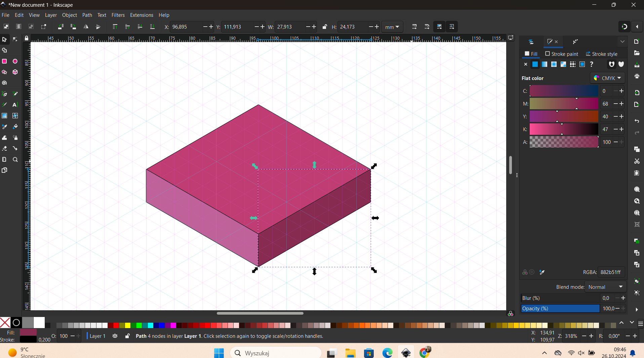Set fill to linear gradient

(544, 64)
